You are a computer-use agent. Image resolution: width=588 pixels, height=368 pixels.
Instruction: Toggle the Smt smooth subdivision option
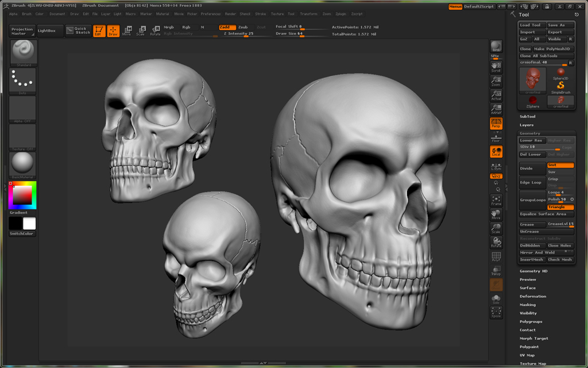click(x=560, y=165)
